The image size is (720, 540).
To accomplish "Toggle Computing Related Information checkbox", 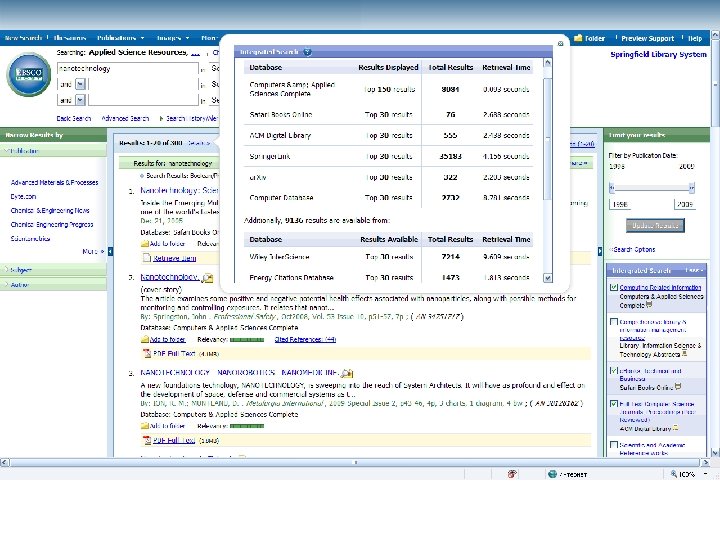I will point(613,287).
